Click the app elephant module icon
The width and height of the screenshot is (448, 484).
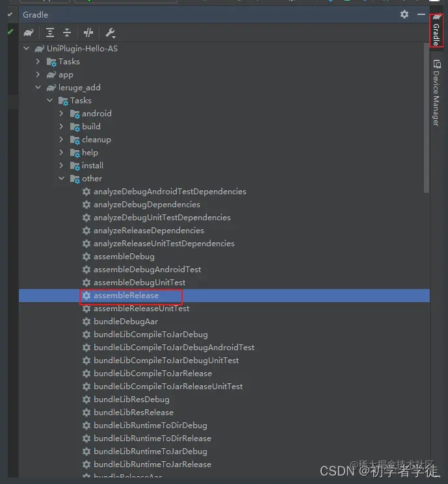point(51,75)
